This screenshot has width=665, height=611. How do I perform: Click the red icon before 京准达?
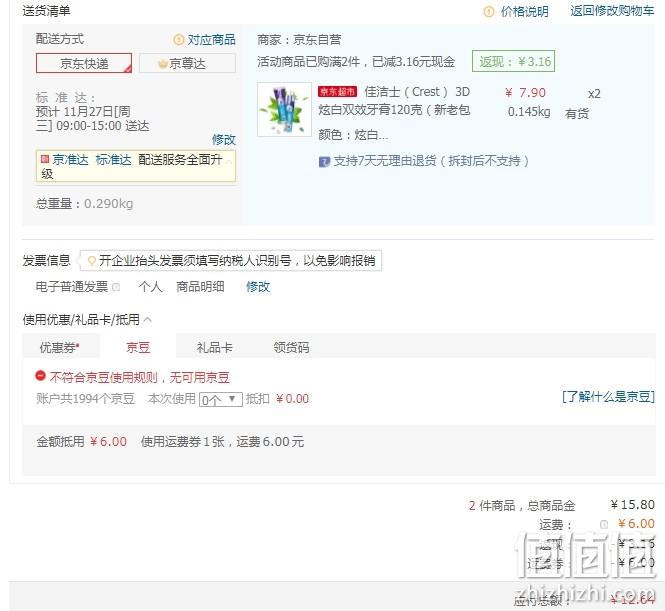(x=45, y=159)
